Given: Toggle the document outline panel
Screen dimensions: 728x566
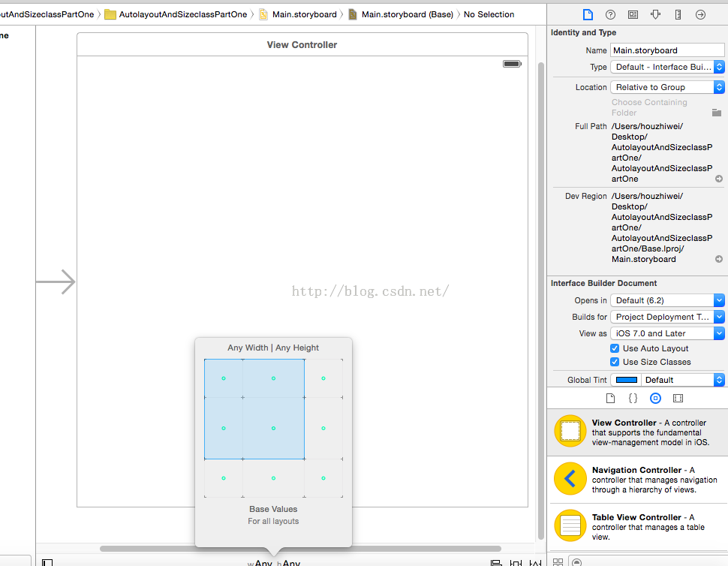Looking at the screenshot, I should (x=47, y=562).
